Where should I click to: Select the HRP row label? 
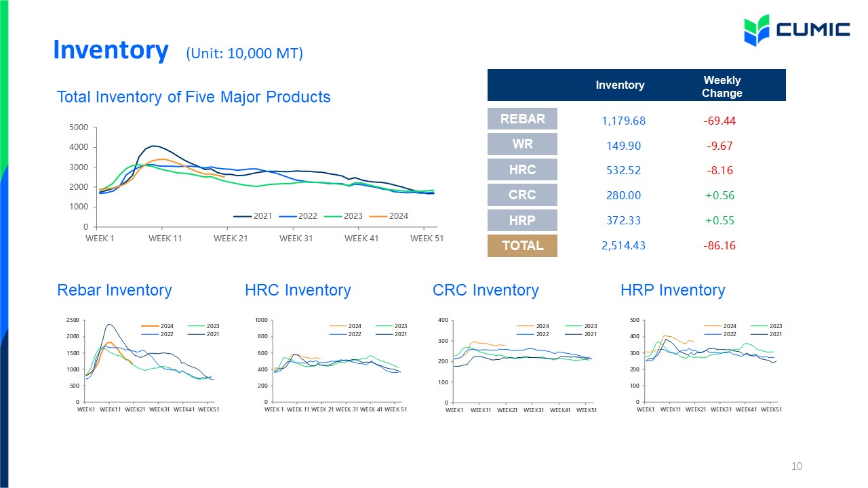(x=522, y=220)
